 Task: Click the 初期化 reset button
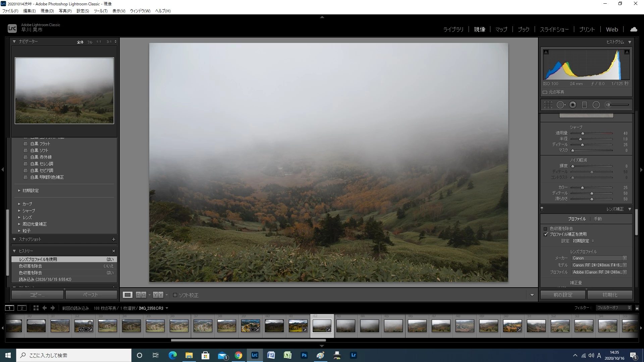[609, 295]
